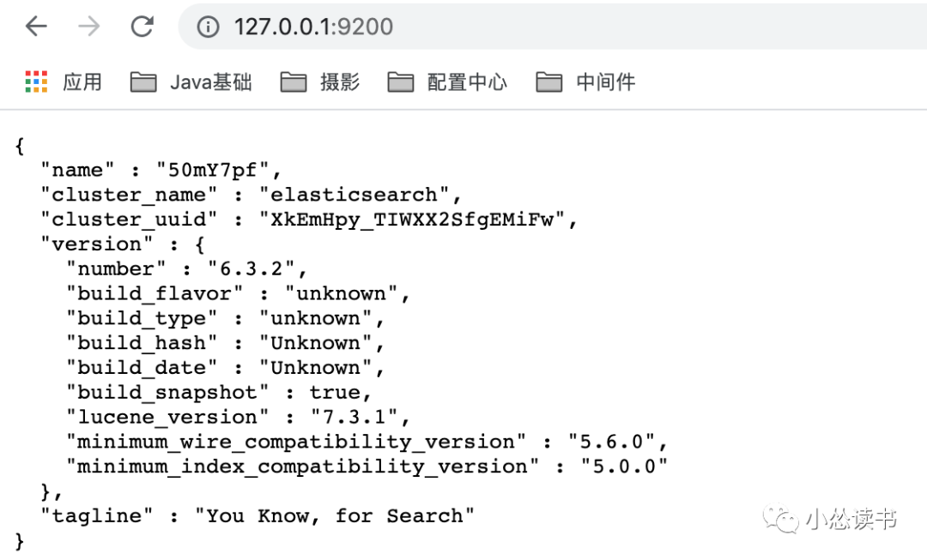Image resolution: width=927 pixels, height=560 pixels.
Task: Click the "lucene_version" key
Action: 167,418
